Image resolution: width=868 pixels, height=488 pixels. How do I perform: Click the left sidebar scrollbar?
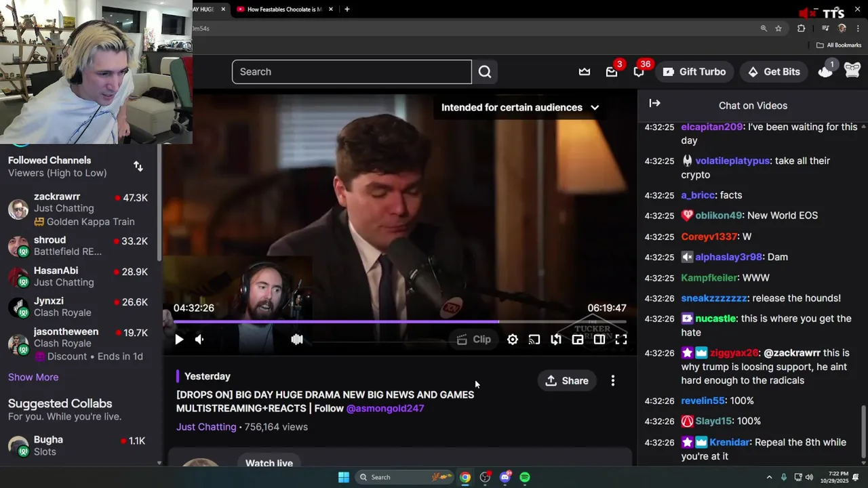159,203
